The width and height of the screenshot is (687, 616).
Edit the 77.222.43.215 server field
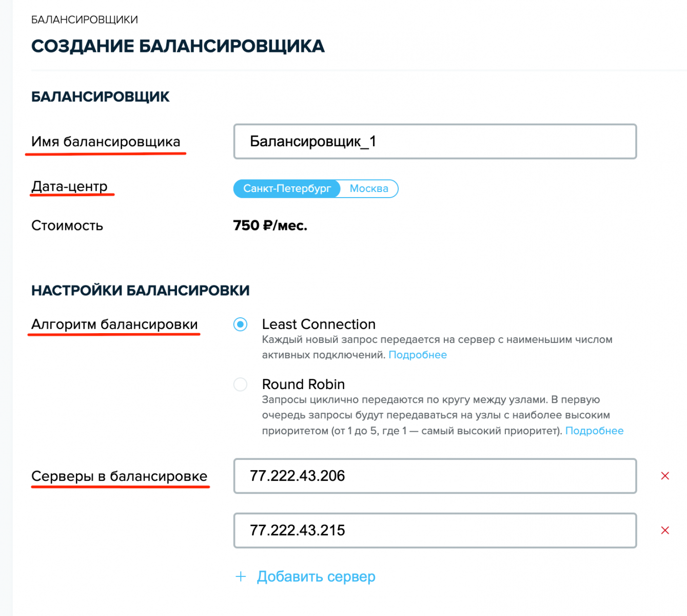pos(435,530)
